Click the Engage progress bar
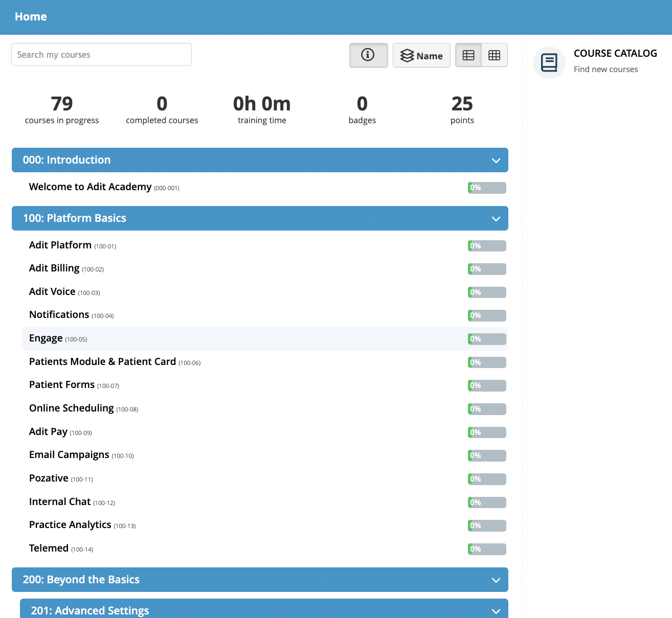 pyautogui.click(x=487, y=339)
